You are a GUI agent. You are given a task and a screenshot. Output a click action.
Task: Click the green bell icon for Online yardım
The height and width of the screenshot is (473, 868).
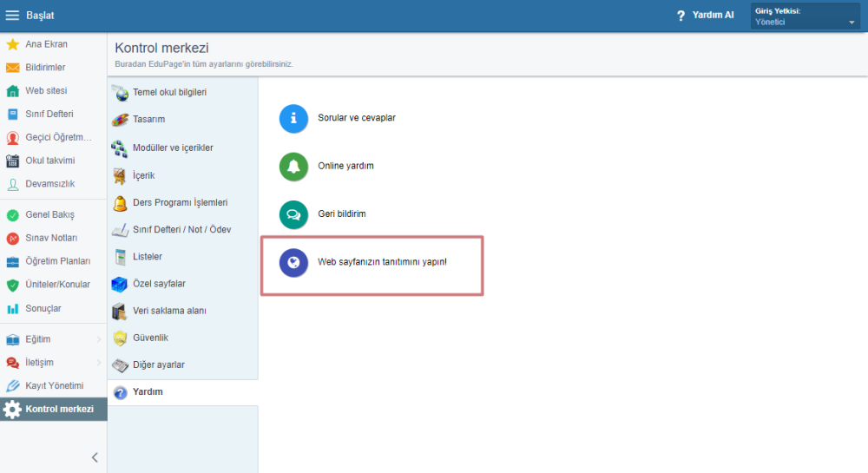pyautogui.click(x=293, y=167)
